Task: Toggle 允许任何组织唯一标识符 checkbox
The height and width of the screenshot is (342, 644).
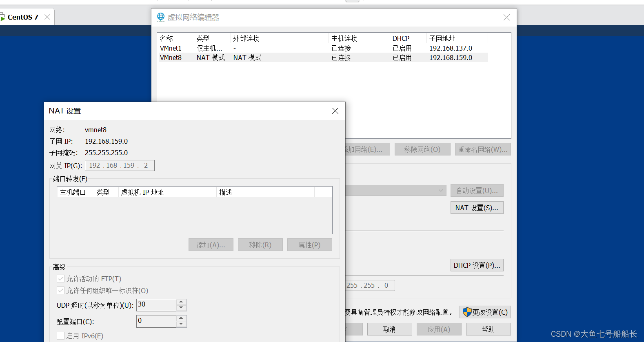Action: click(x=60, y=291)
